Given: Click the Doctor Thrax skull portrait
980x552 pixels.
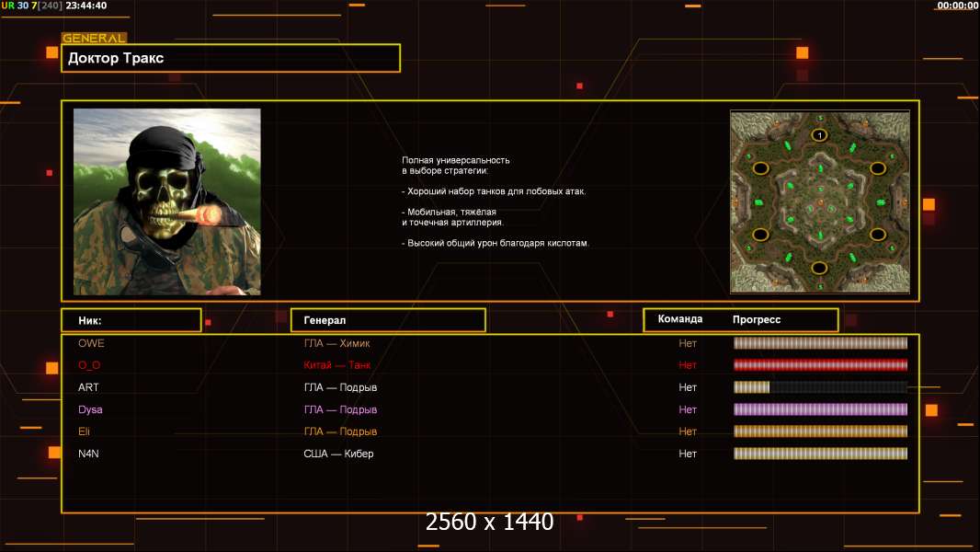Looking at the screenshot, I should [166, 201].
